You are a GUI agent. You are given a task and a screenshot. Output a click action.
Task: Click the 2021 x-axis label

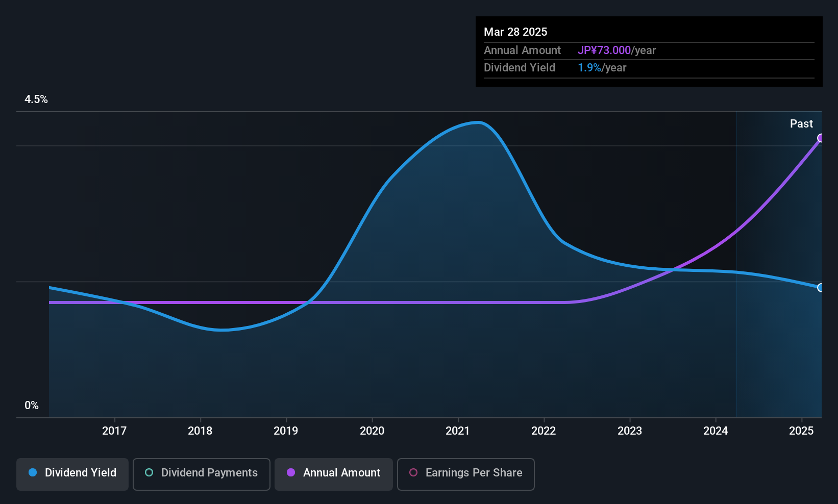click(x=458, y=431)
